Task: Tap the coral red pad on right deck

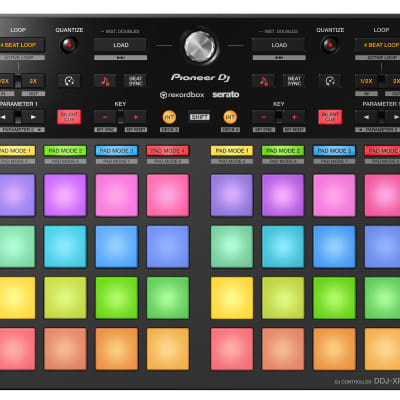Action: click(x=232, y=349)
